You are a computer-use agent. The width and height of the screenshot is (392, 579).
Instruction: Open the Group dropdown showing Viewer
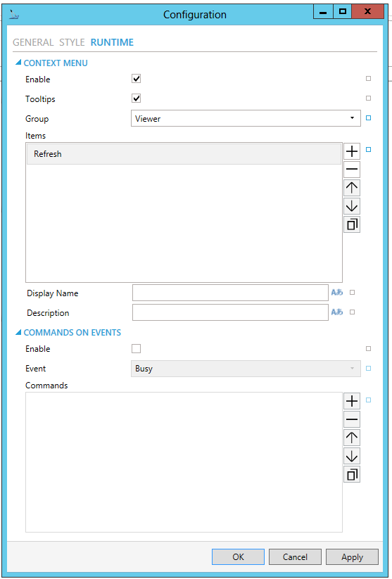pyautogui.click(x=246, y=118)
